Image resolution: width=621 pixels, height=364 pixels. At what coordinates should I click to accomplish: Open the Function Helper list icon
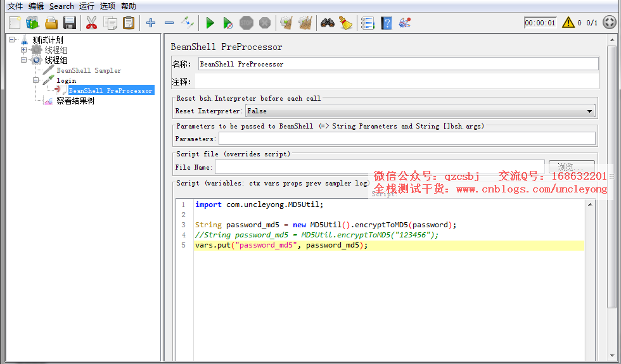(368, 23)
